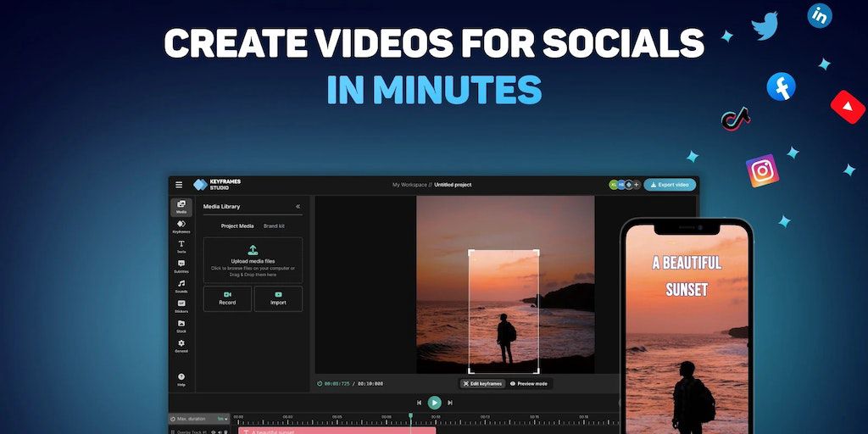The width and height of the screenshot is (868, 434).
Task: Click the Export video button
Action: [670, 185]
